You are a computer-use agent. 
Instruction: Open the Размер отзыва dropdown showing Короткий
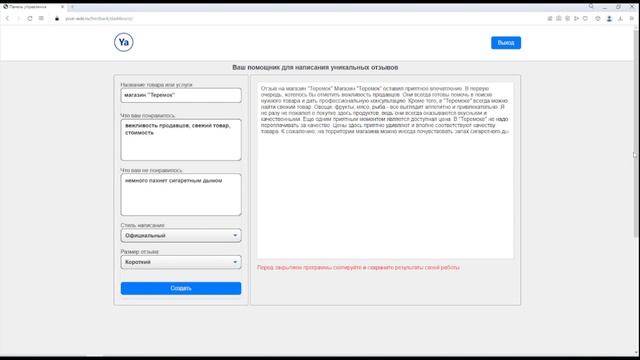point(181,262)
